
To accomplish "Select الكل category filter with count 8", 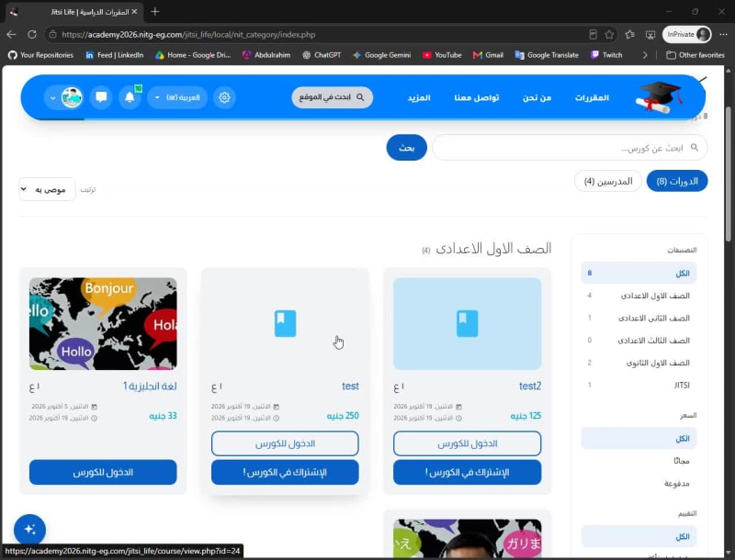I will (x=639, y=273).
